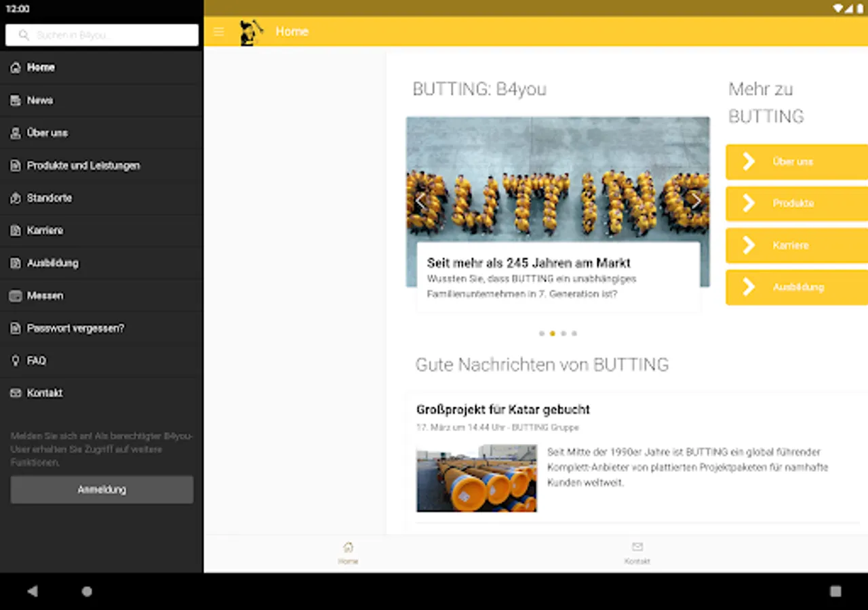The image size is (868, 610).
Task: Open Ausbildung in sidebar menu
Action: (102, 263)
